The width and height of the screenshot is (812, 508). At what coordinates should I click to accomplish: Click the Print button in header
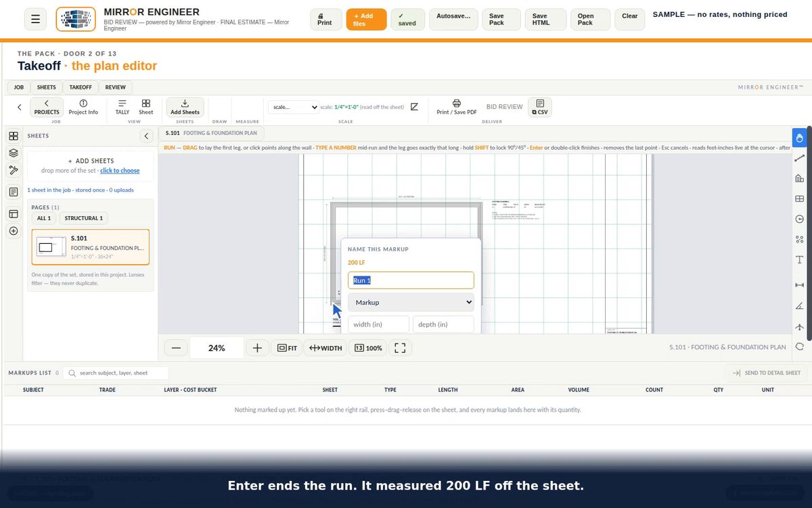coord(325,20)
